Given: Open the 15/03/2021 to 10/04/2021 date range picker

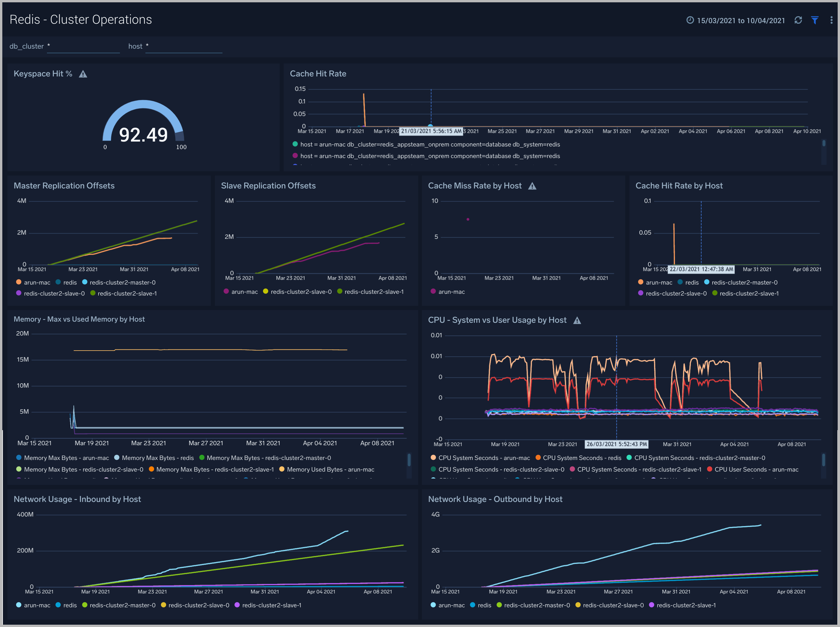Looking at the screenshot, I should pyautogui.click(x=741, y=20).
